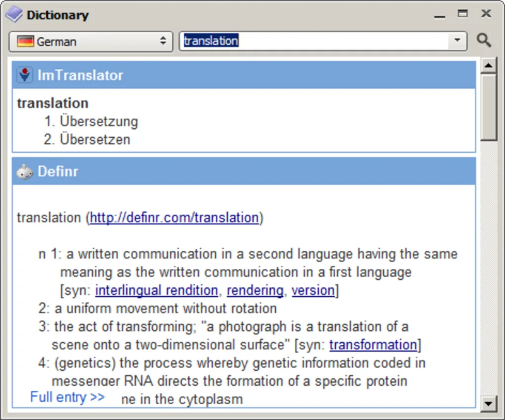Follow the interlingual rendition synonym link
The image size is (505, 420).
coord(157,291)
